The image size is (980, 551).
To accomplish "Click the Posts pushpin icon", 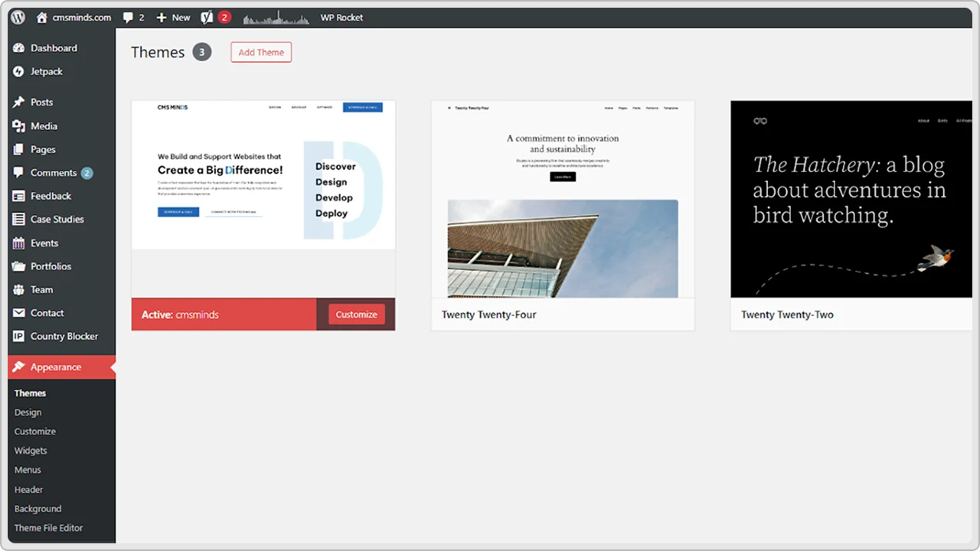I will [19, 102].
